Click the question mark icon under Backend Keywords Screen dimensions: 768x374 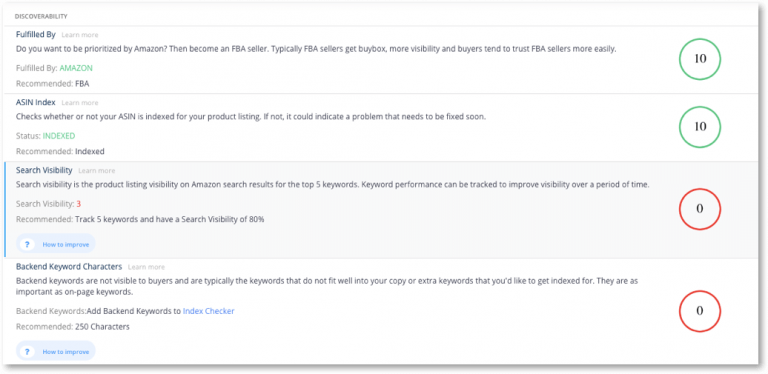point(27,351)
